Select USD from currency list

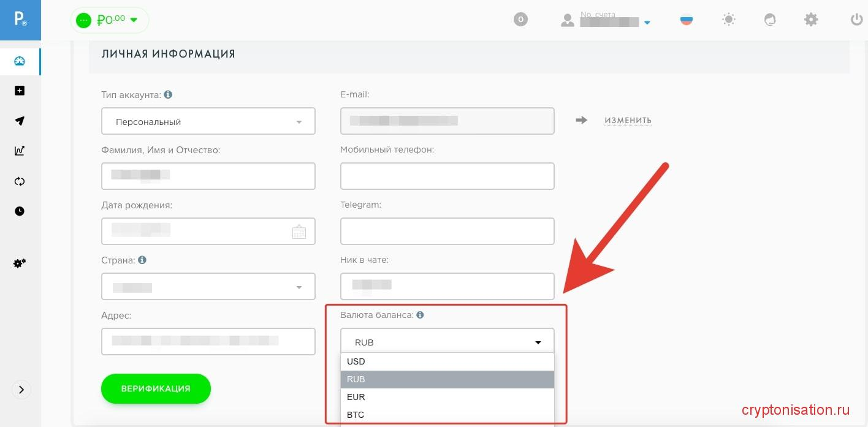click(x=447, y=361)
